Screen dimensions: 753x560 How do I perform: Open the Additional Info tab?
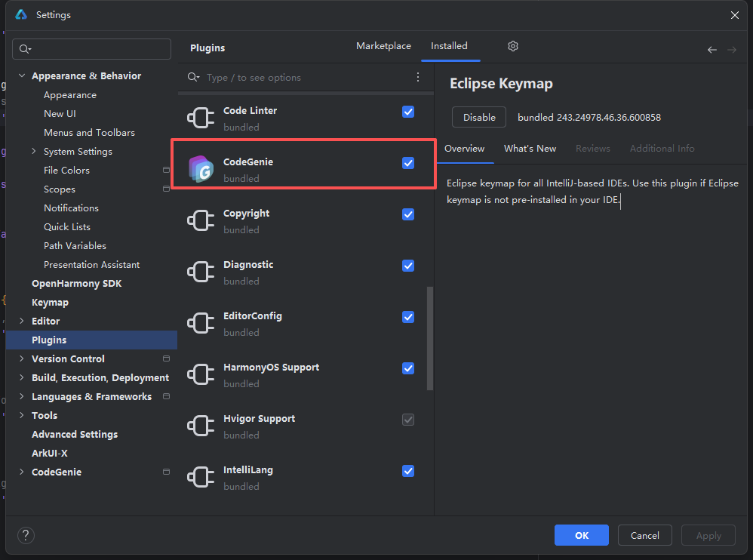662,149
